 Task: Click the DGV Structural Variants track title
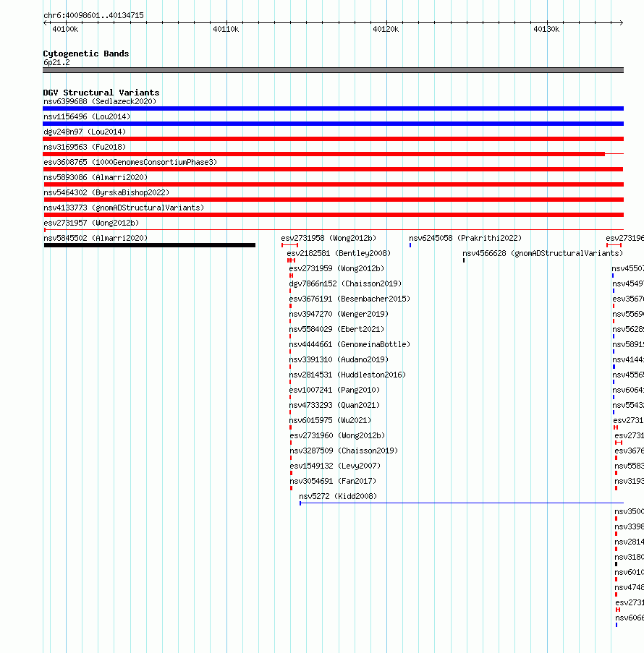[101, 93]
